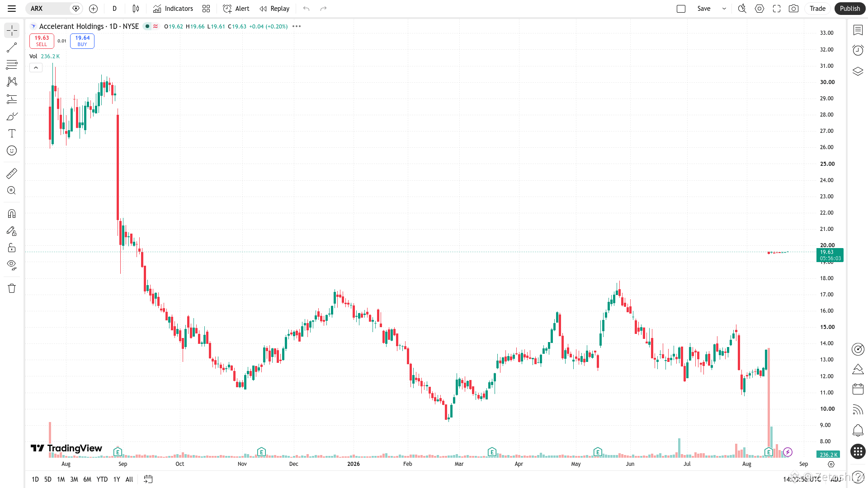
Task: Open the candlestick chart style menu
Action: pos(136,9)
